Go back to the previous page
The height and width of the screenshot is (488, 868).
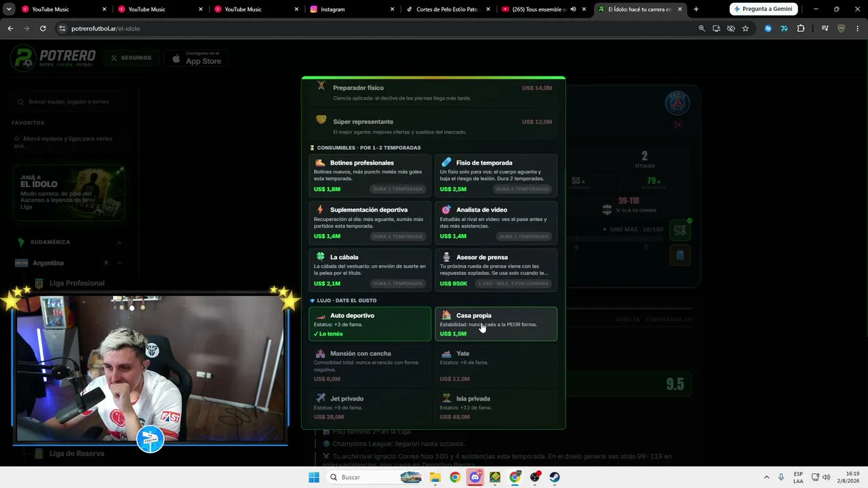pos(10,28)
